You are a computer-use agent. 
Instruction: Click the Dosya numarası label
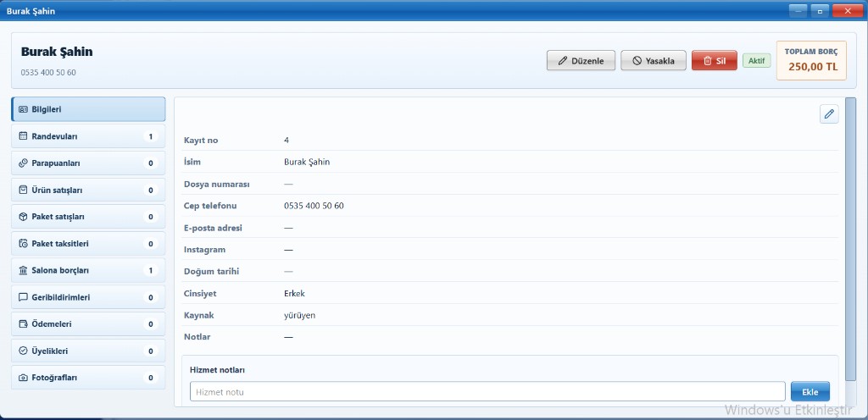(217, 184)
